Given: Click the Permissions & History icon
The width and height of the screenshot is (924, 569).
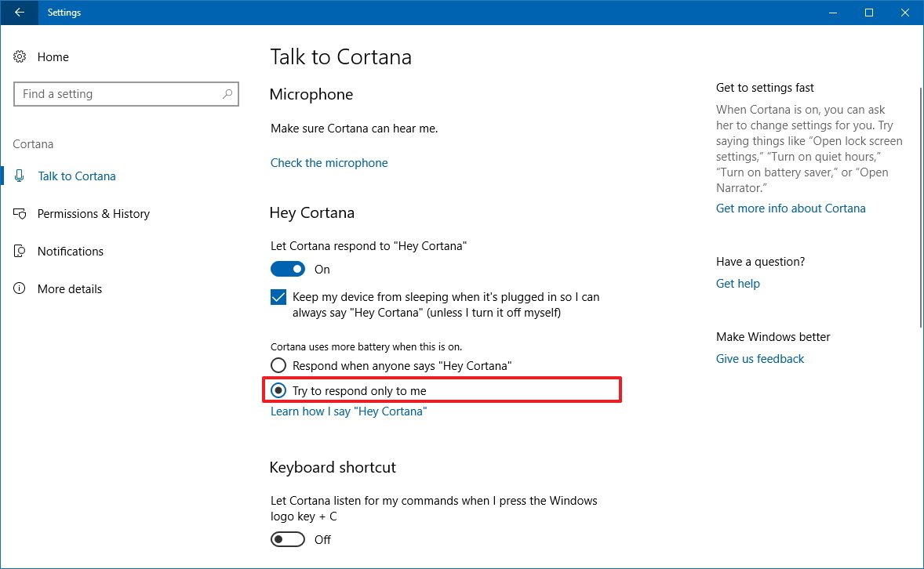Looking at the screenshot, I should pyautogui.click(x=20, y=214).
